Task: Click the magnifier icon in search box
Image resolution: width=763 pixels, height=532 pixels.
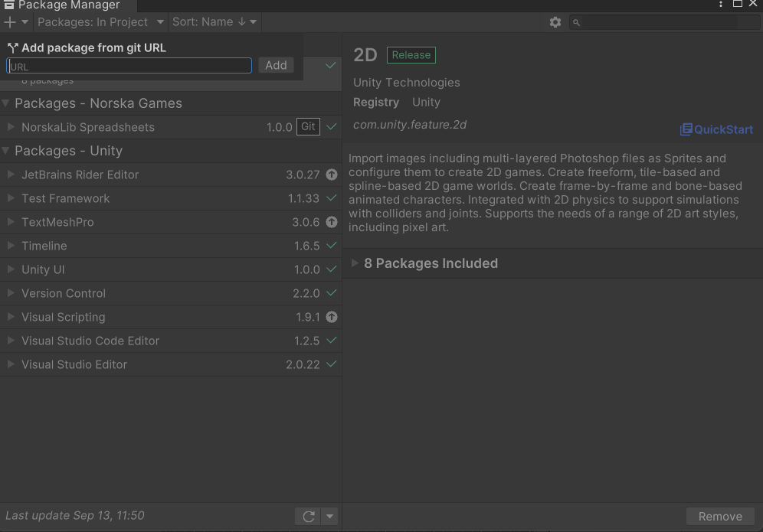Action: [x=576, y=22]
